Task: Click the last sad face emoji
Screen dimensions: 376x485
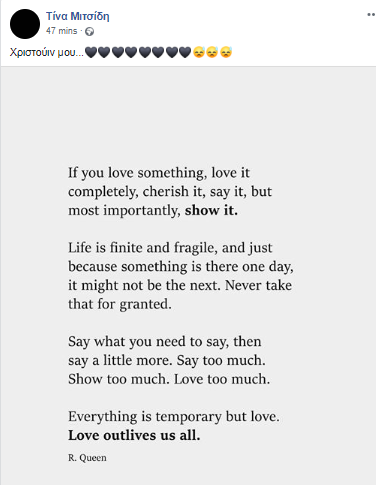Action: [x=226, y=52]
